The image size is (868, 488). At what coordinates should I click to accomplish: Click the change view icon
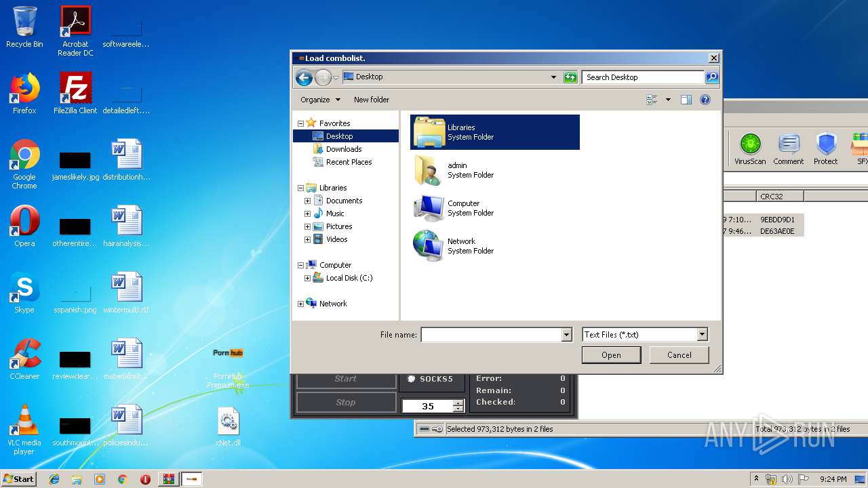pos(652,100)
